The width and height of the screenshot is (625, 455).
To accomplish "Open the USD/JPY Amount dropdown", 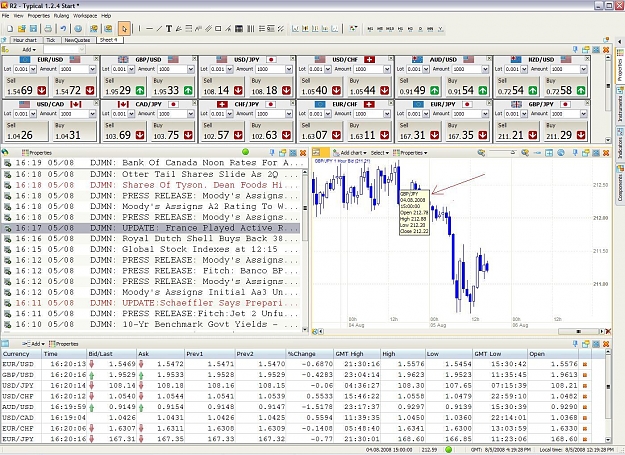I will click(289, 69).
